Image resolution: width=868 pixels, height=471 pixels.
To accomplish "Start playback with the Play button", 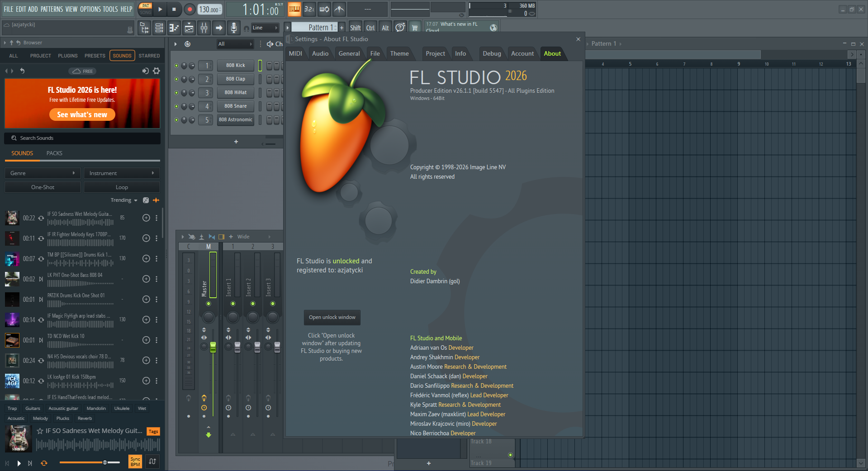I will tap(160, 9).
